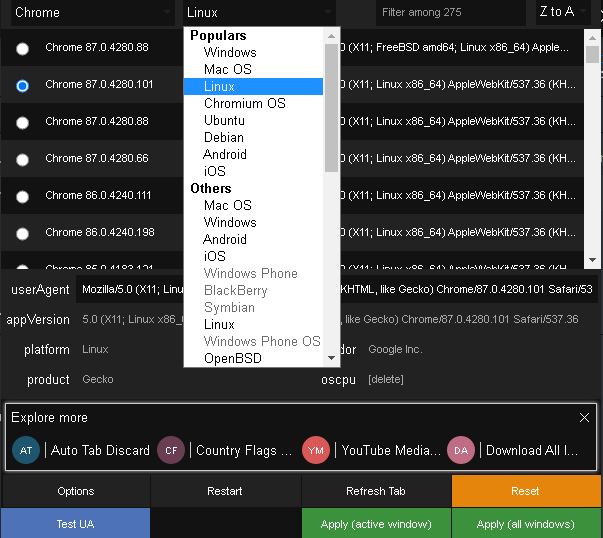
Task: Click the oscpu [delete] value
Action: click(386, 379)
